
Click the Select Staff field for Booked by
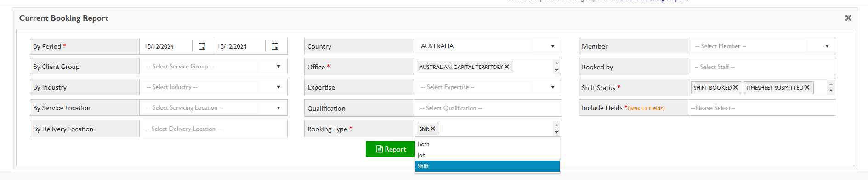point(762,67)
